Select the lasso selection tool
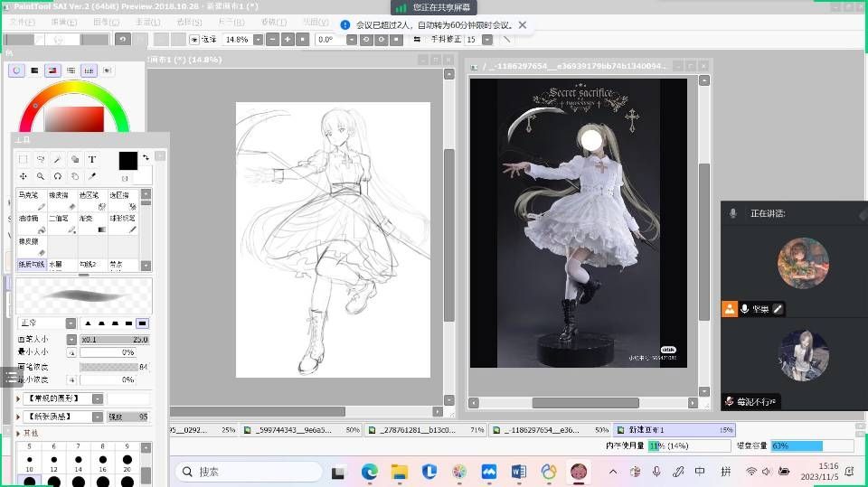This screenshot has height=487, width=868. pos(41,159)
